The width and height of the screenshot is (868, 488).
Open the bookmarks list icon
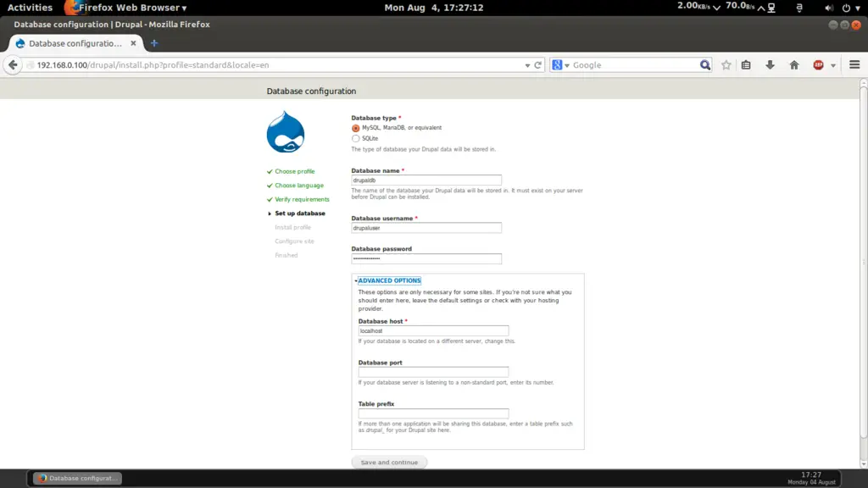(746, 64)
